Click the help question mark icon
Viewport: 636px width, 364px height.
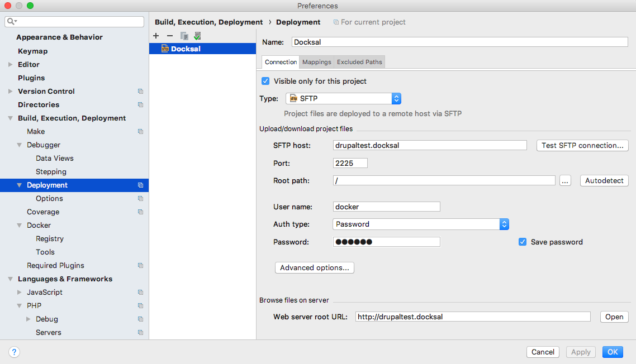click(15, 352)
